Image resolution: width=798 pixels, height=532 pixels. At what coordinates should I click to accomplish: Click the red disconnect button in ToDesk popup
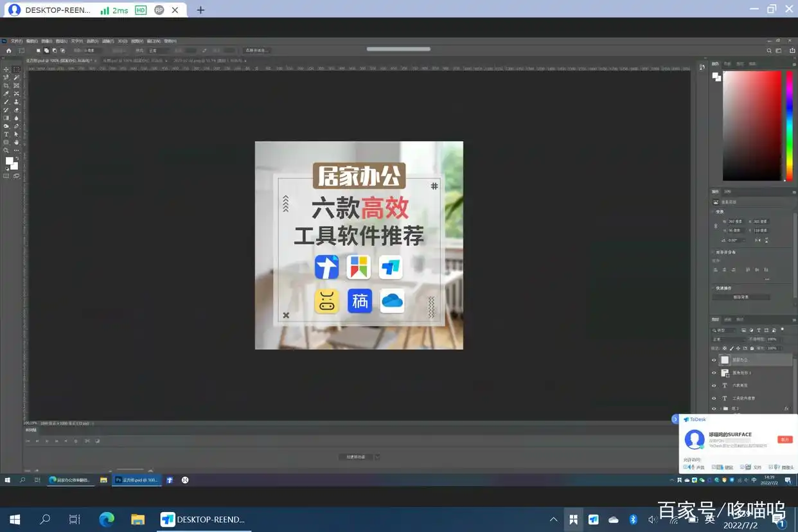pyautogui.click(x=785, y=439)
